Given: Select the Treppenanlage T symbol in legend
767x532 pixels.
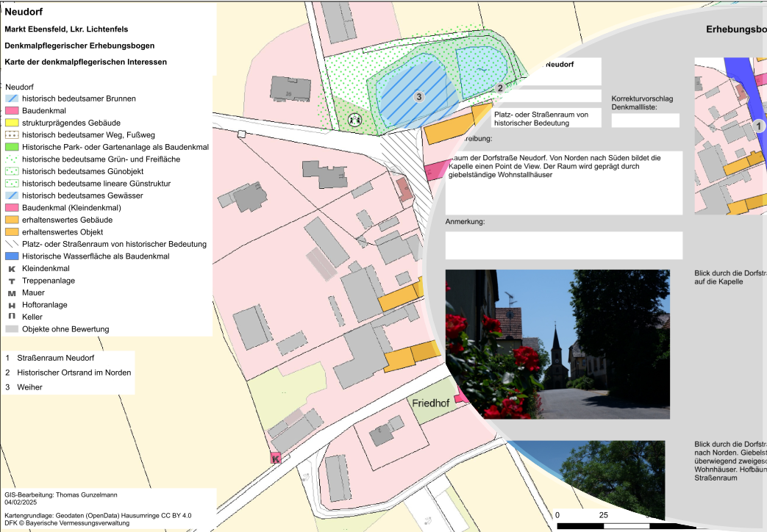Looking at the screenshot, I should [11, 281].
